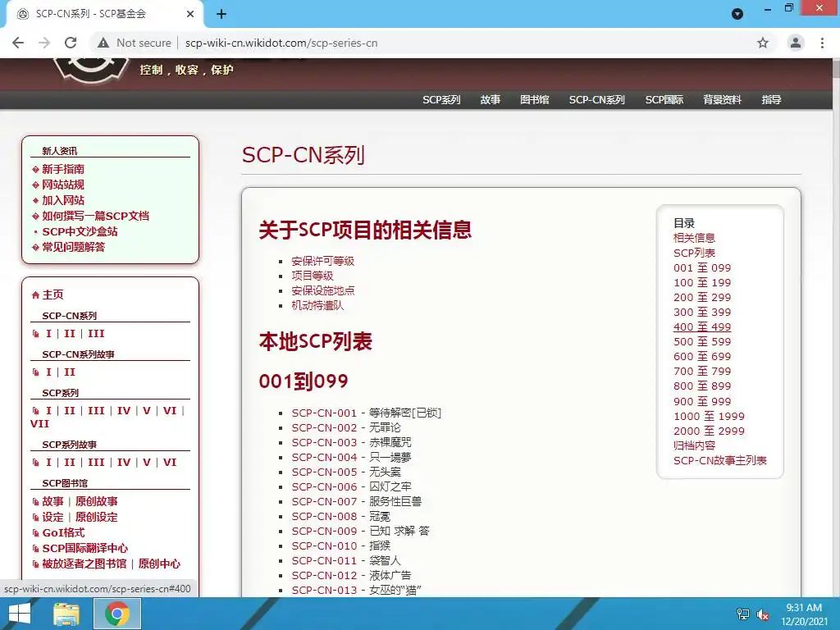Jump to 归档内容 in 目录
The image size is (840, 630).
694,445
